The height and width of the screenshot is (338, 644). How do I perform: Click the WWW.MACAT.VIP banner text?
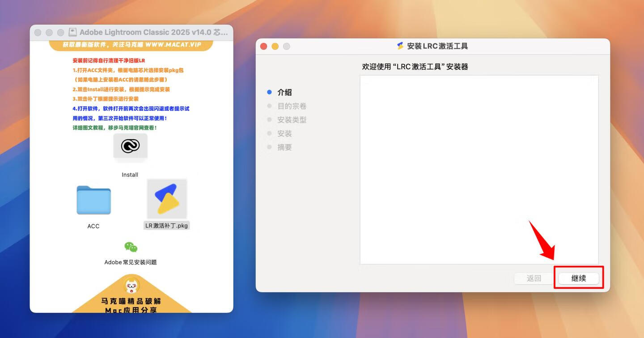(173, 45)
